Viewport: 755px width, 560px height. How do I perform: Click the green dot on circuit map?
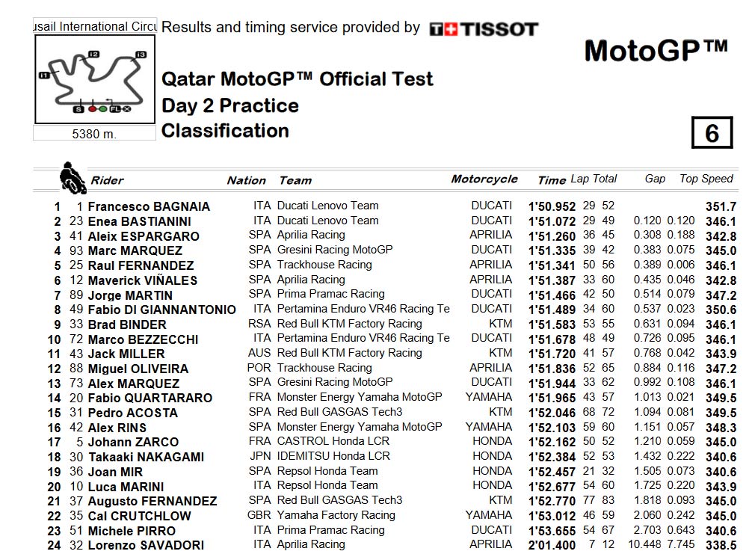pyautogui.click(x=102, y=109)
